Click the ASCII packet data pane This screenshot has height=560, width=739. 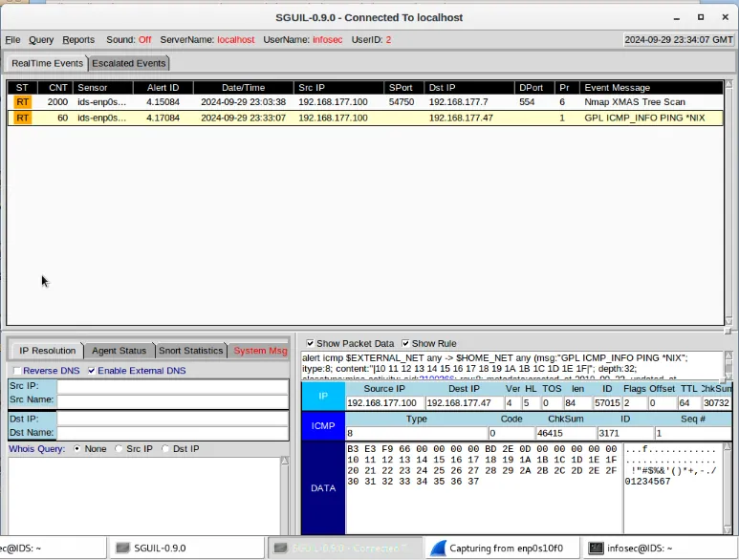click(x=673, y=488)
